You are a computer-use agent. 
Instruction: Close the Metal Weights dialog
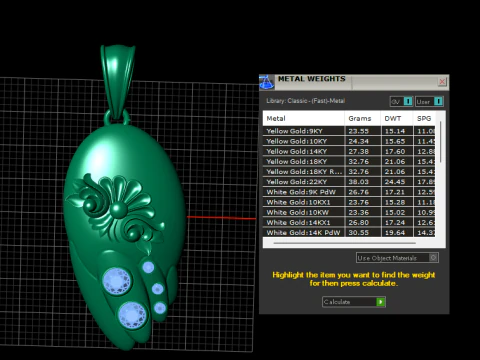[x=442, y=82]
